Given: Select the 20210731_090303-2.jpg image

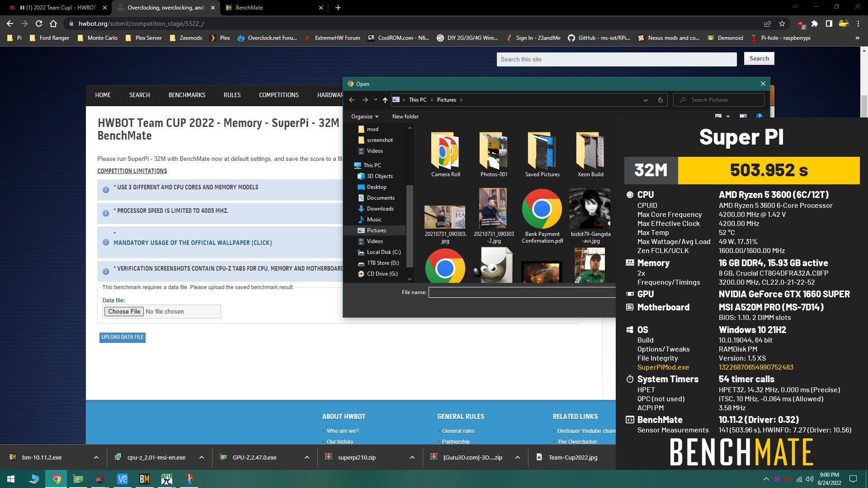Looking at the screenshot, I should [x=494, y=216].
